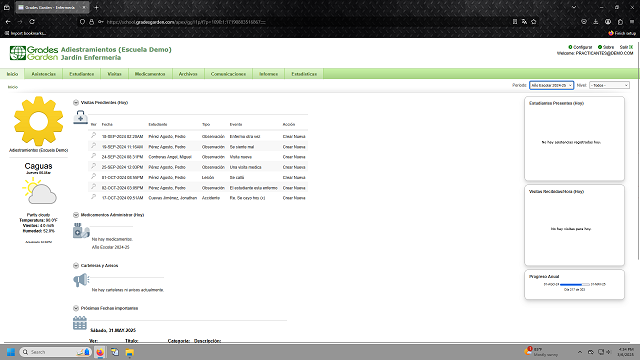
Task: Click the translate page icon
Action: 524,22
